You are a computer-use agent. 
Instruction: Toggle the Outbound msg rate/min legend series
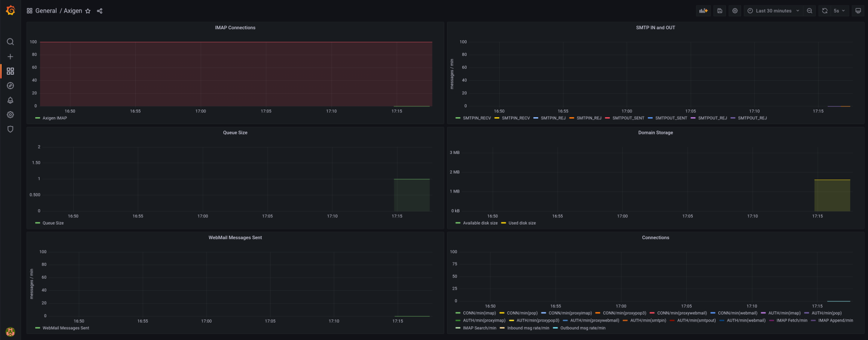tap(583, 328)
